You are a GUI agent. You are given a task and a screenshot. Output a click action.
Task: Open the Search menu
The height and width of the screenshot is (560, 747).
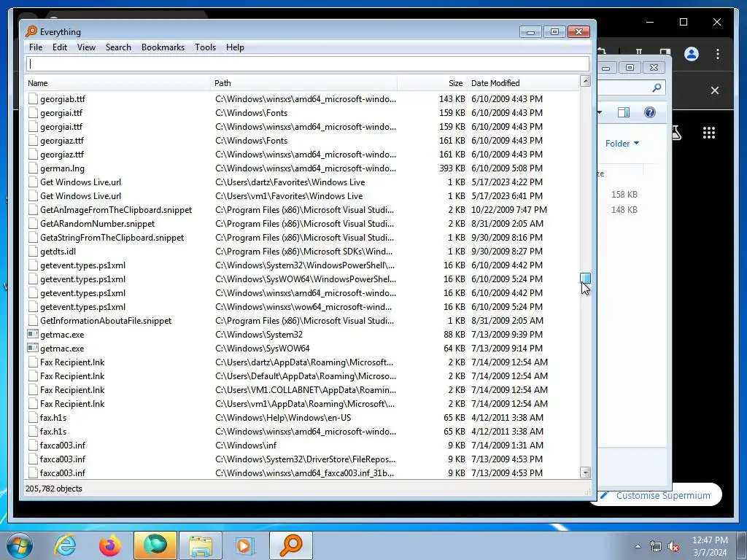click(118, 47)
